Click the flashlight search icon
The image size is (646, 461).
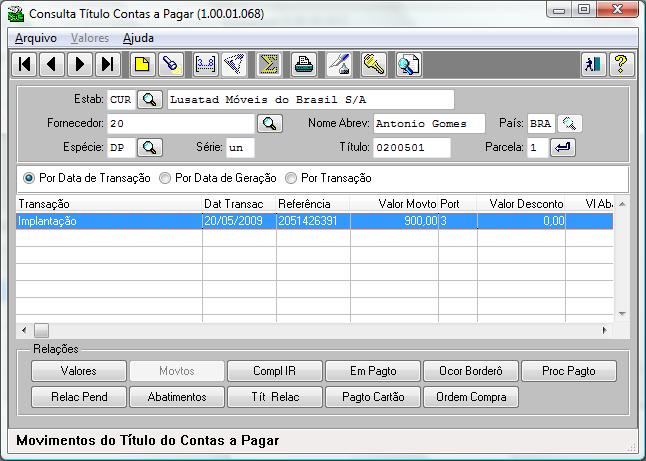[171, 64]
